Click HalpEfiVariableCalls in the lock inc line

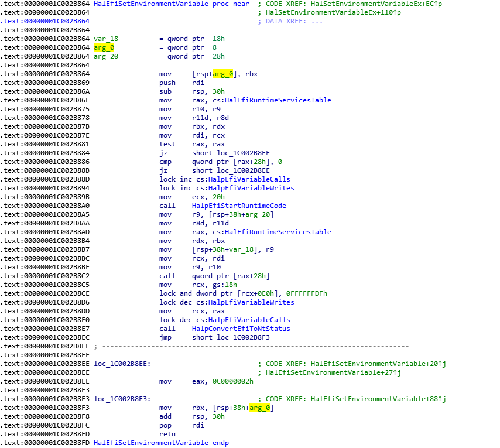point(249,180)
